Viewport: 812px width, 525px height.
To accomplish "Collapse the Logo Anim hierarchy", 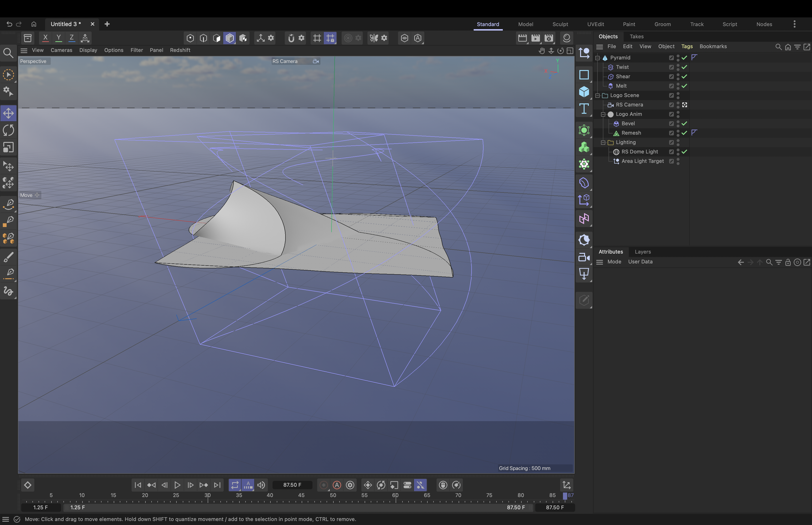I will 603,114.
